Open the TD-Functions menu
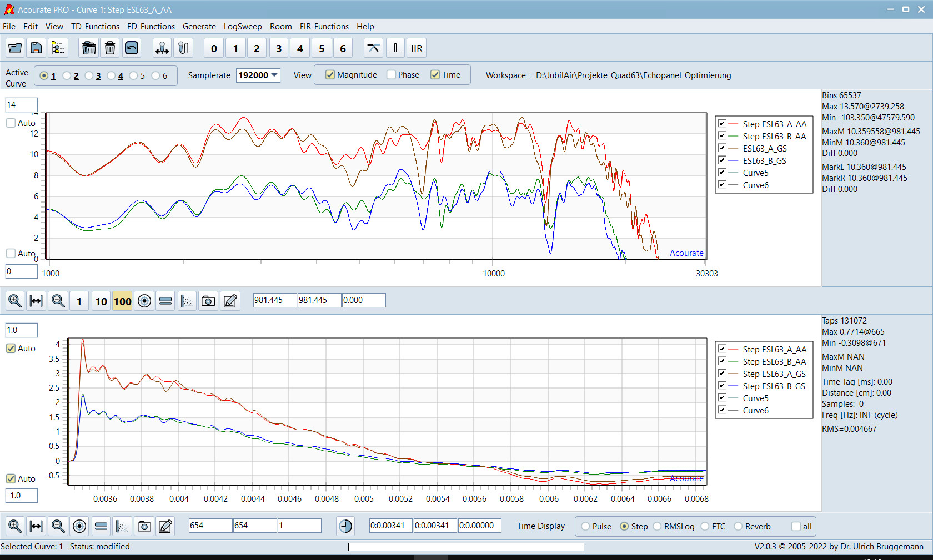The height and width of the screenshot is (560, 933). pyautogui.click(x=95, y=27)
